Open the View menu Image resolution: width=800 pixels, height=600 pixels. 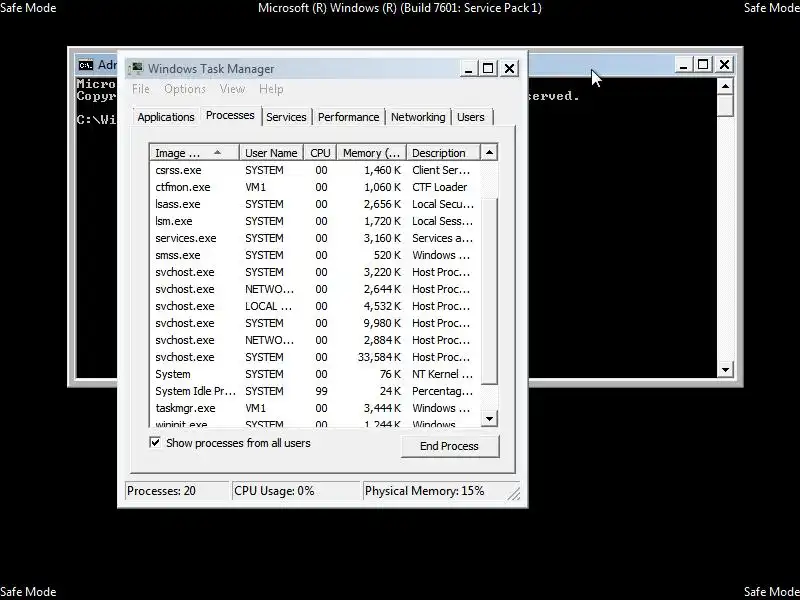(x=232, y=89)
